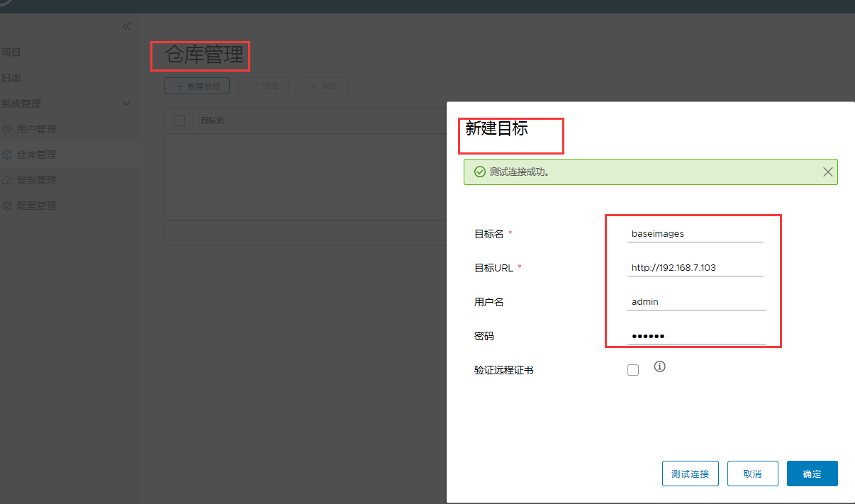The image size is (855, 504).
Task: Collapse the sidebar with the double-chevron icon
Action: [126, 26]
